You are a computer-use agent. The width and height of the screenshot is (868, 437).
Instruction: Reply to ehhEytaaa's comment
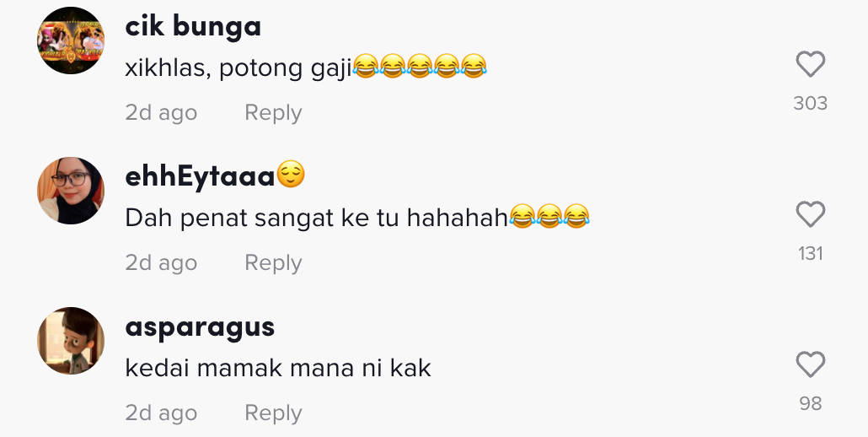272,262
